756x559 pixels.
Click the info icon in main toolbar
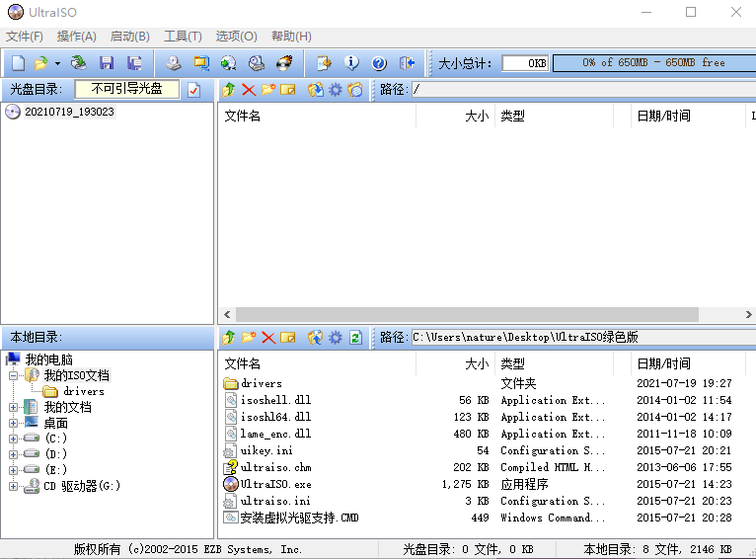(x=351, y=63)
